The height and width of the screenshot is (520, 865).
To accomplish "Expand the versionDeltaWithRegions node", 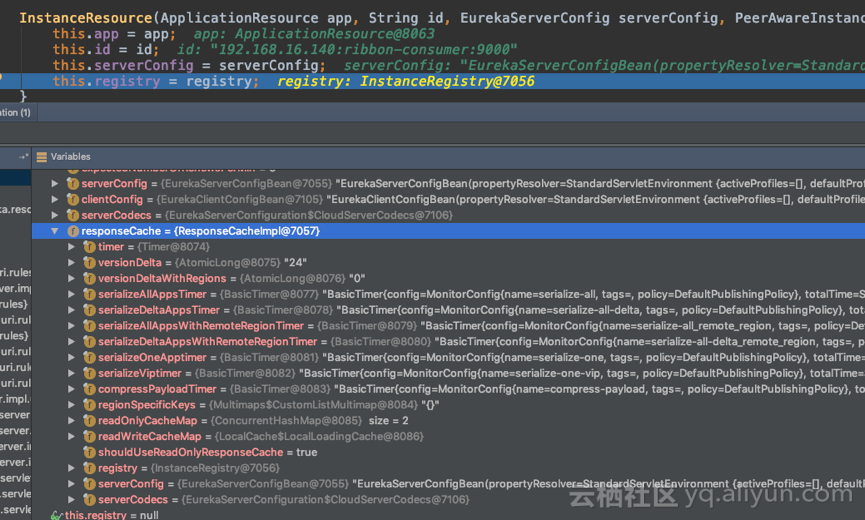I will click(72, 278).
